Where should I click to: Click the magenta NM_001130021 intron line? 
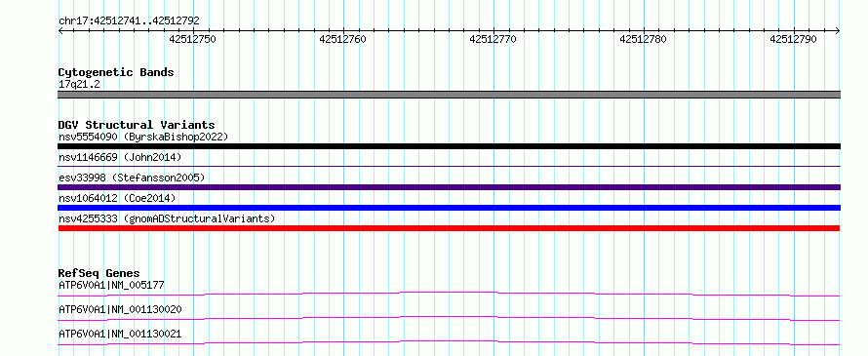pyautogui.click(x=449, y=342)
